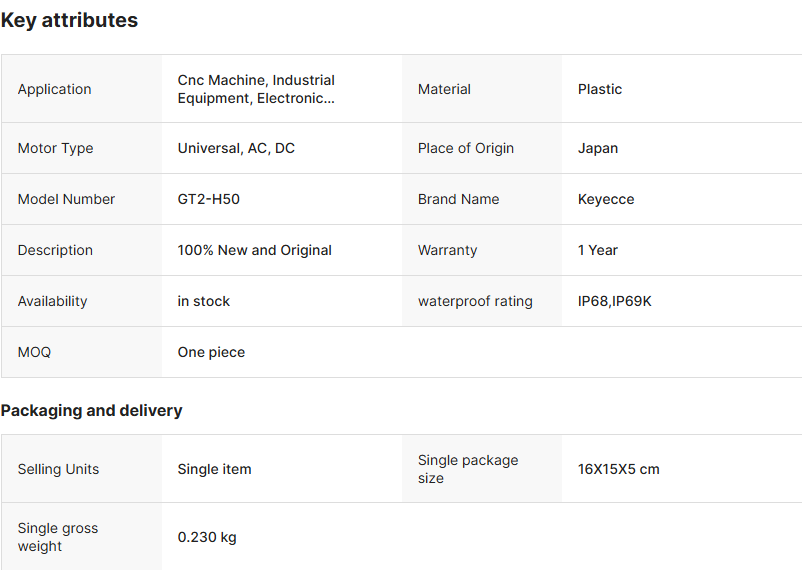The width and height of the screenshot is (802, 570).
Task: Select the Model Number GT2-H50 text
Action: (208, 199)
